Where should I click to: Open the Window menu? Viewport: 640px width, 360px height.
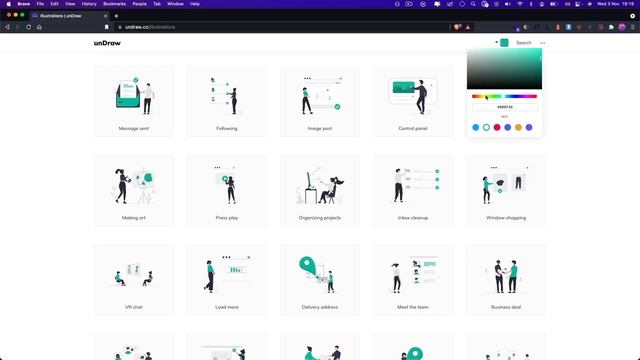click(x=175, y=4)
